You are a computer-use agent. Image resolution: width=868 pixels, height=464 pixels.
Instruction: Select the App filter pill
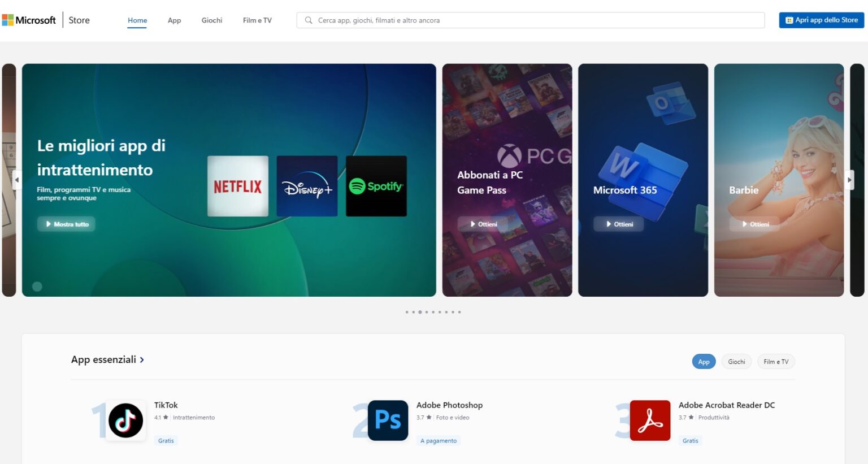click(x=704, y=361)
